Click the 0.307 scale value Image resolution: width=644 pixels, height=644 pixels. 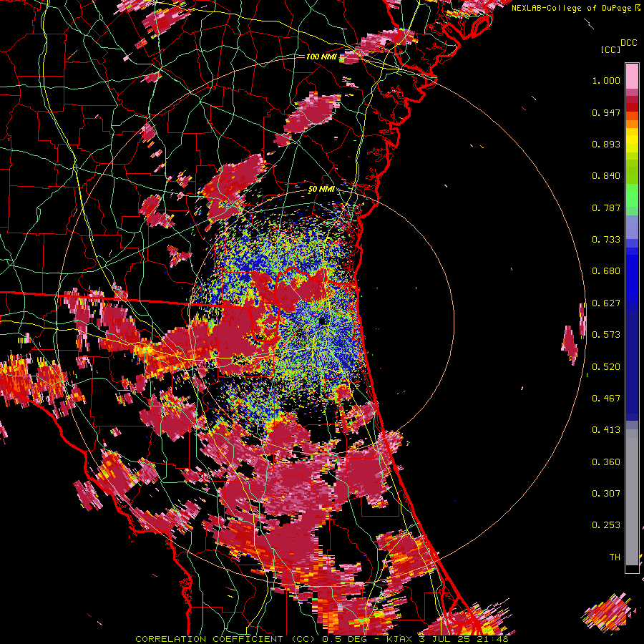(x=606, y=494)
